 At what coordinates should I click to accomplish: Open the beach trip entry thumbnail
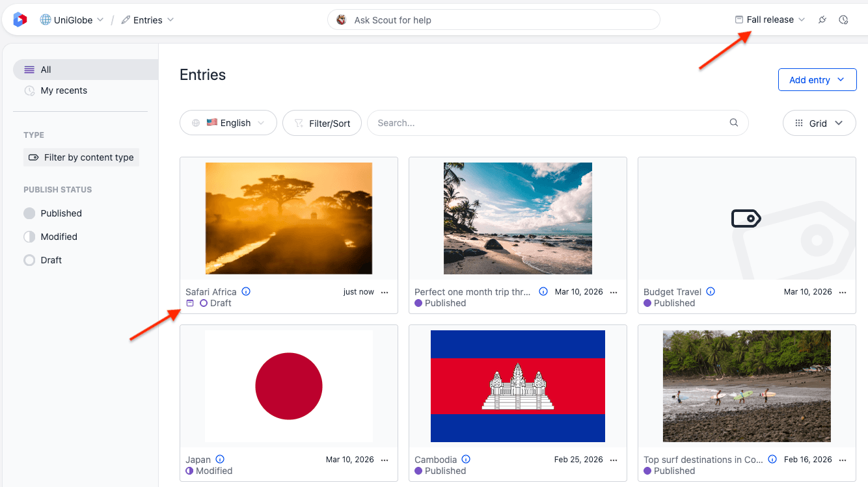pyautogui.click(x=518, y=218)
